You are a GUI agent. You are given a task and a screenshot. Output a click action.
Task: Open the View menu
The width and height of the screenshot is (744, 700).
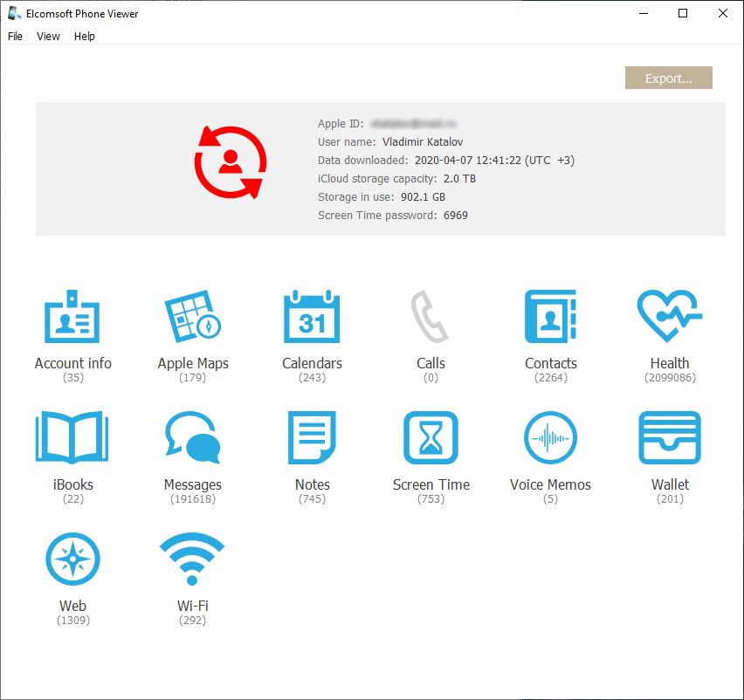[49, 37]
